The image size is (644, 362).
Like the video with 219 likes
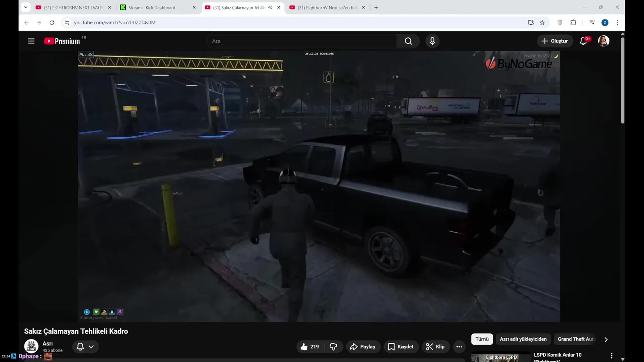click(x=309, y=347)
